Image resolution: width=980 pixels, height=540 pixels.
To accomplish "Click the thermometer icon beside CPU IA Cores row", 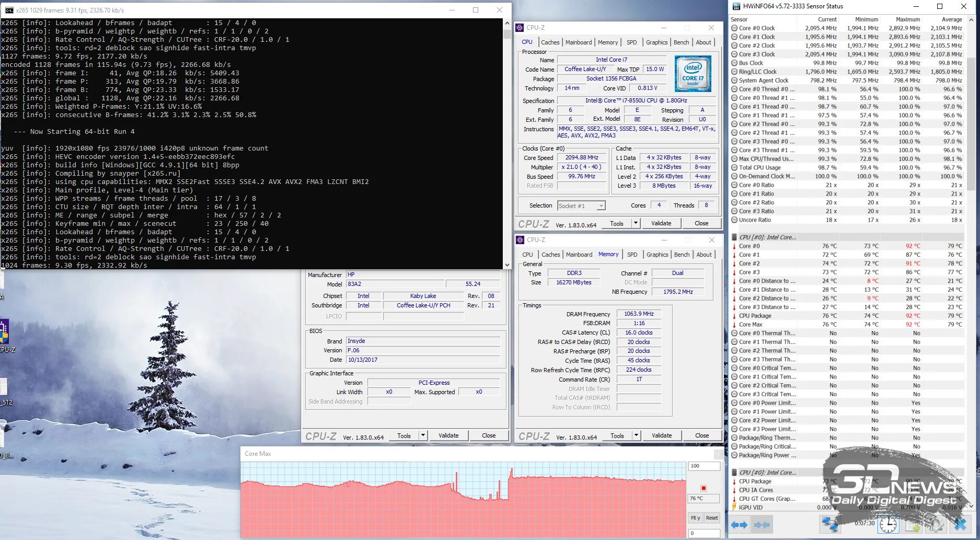I will pos(734,490).
